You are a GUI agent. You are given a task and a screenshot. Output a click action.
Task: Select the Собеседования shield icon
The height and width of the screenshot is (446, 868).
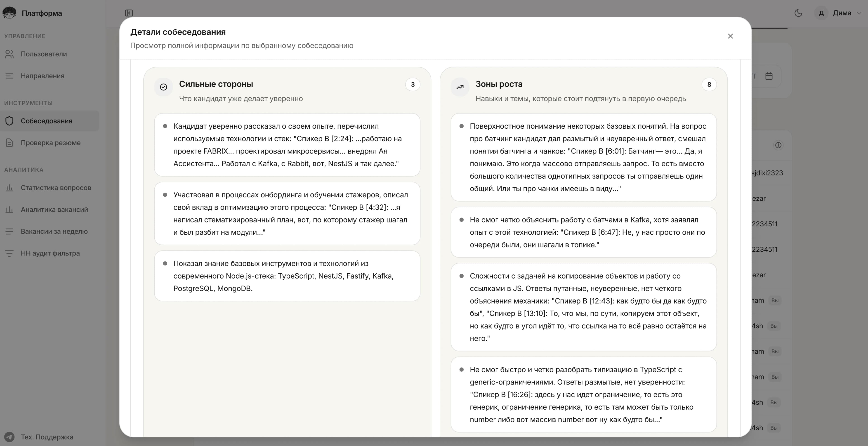point(9,120)
